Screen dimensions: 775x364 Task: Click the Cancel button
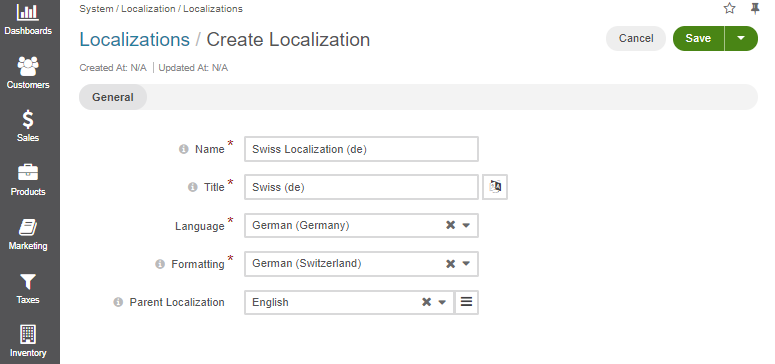pos(636,39)
